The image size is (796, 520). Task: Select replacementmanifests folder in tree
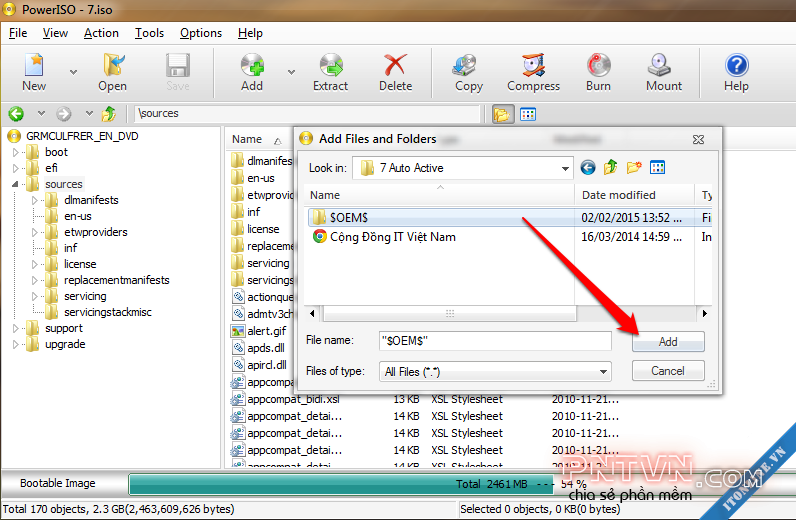[116, 280]
